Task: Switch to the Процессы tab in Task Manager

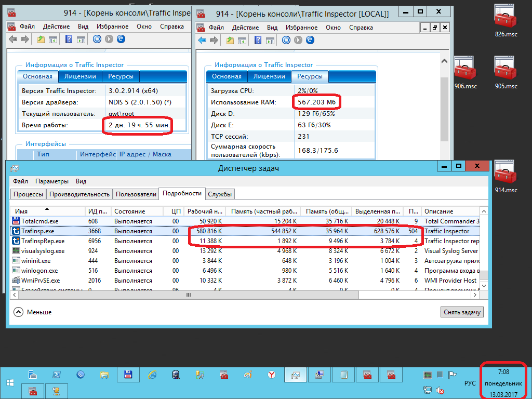Action: pos(28,194)
